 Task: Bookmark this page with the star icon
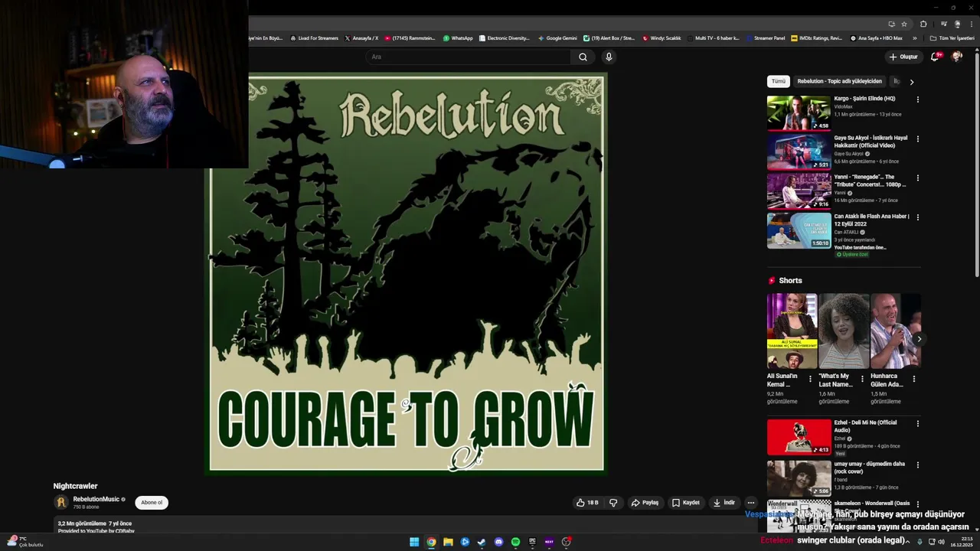pos(904,24)
